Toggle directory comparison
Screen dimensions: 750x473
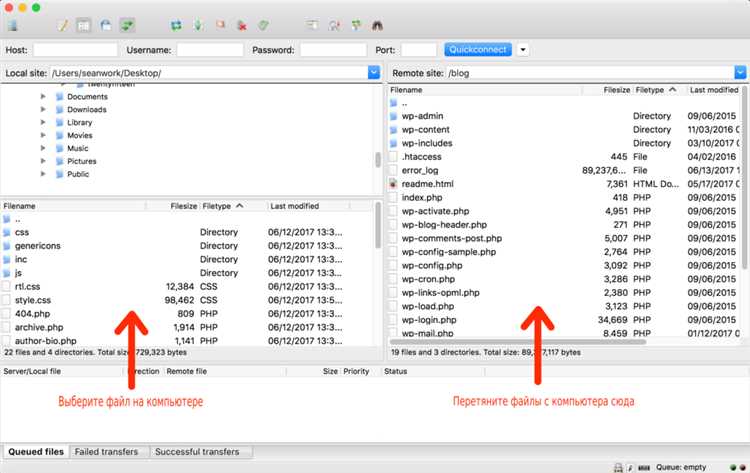pos(334,25)
